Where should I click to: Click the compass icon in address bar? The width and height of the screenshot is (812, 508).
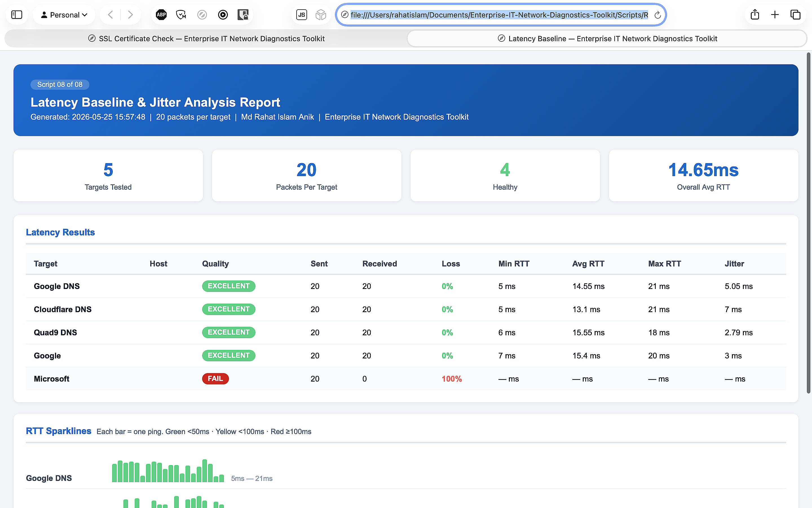(x=344, y=15)
